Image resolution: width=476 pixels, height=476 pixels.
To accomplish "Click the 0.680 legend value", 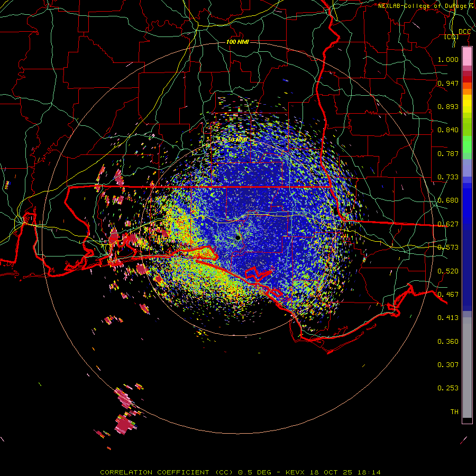I will (448, 200).
